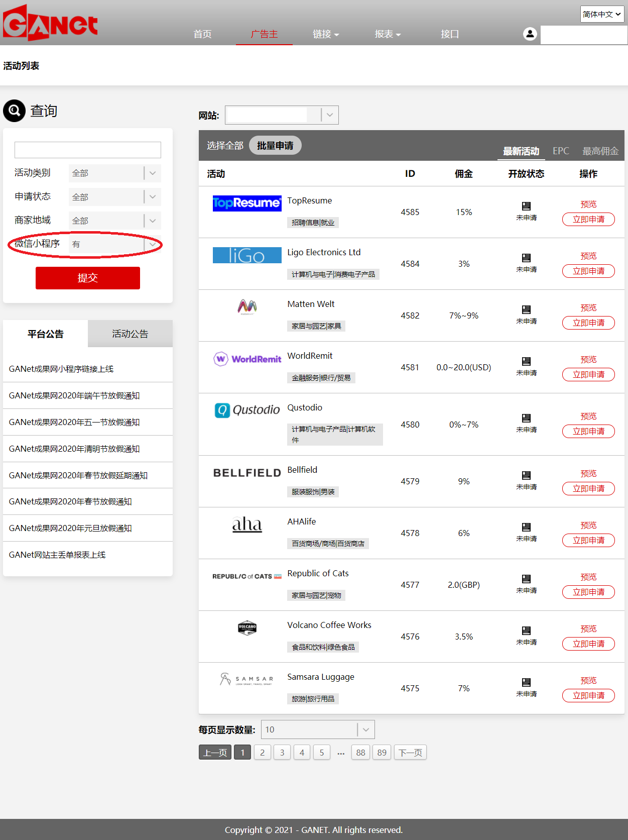Open the BELLFIELD logo
Viewport: 628px width, 840px height.
click(x=247, y=473)
